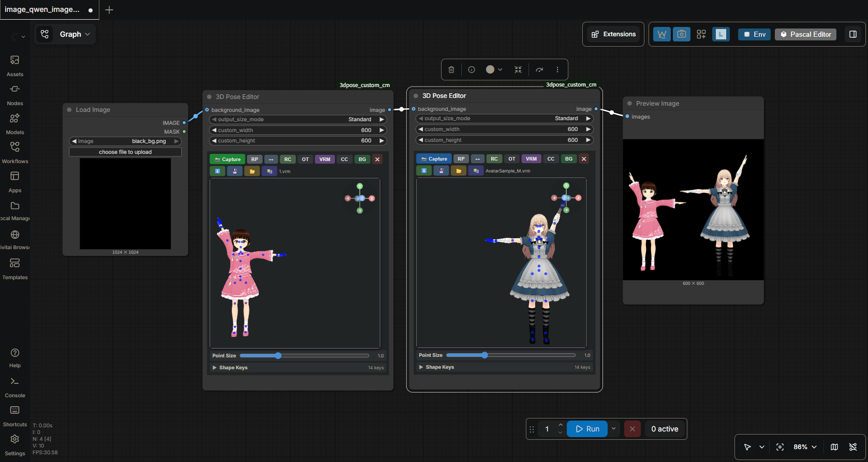Adjust Point Size slider in right Pose Editor
Viewport: 868px width, 462px height.
511,355
